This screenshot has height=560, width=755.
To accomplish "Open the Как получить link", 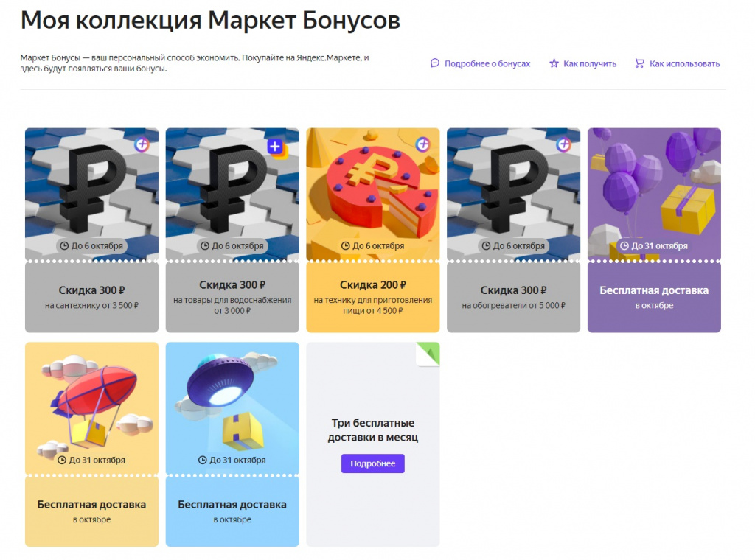I will pos(590,63).
